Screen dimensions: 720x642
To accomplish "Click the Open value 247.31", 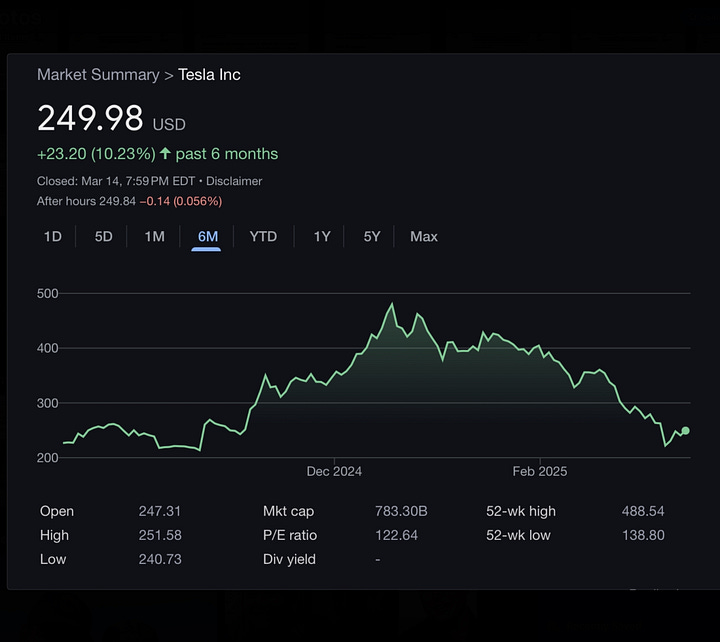I will click(x=160, y=511).
